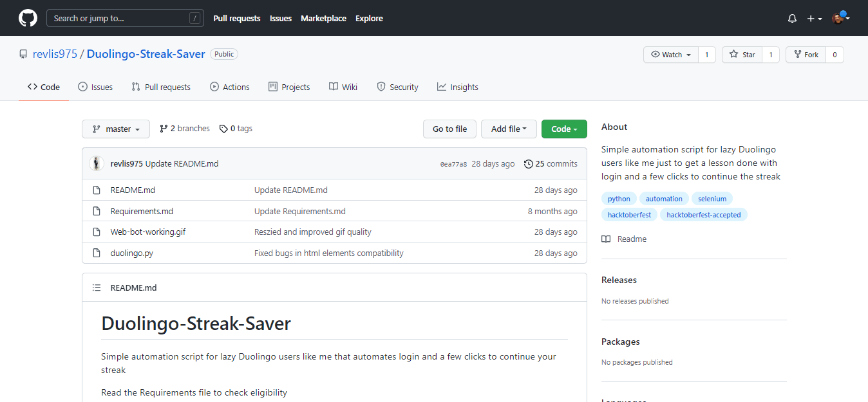Open the notifications bell
The height and width of the screenshot is (402, 868).
(792, 19)
